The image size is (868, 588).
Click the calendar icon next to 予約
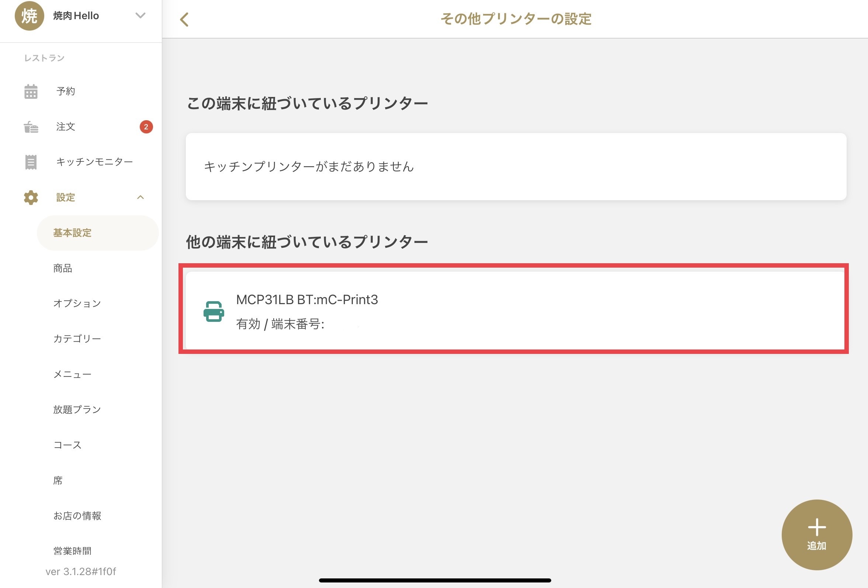tap(31, 91)
